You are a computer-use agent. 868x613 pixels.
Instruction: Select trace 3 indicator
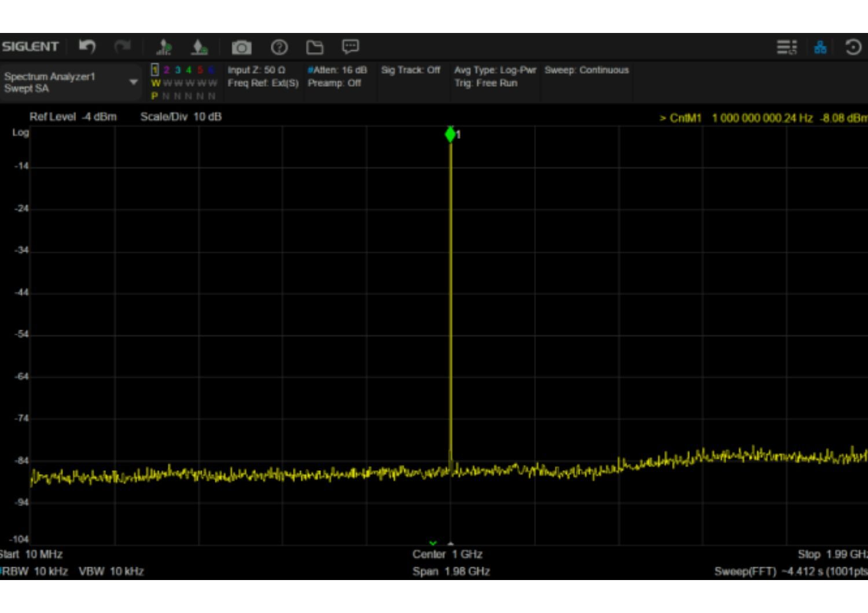click(178, 70)
